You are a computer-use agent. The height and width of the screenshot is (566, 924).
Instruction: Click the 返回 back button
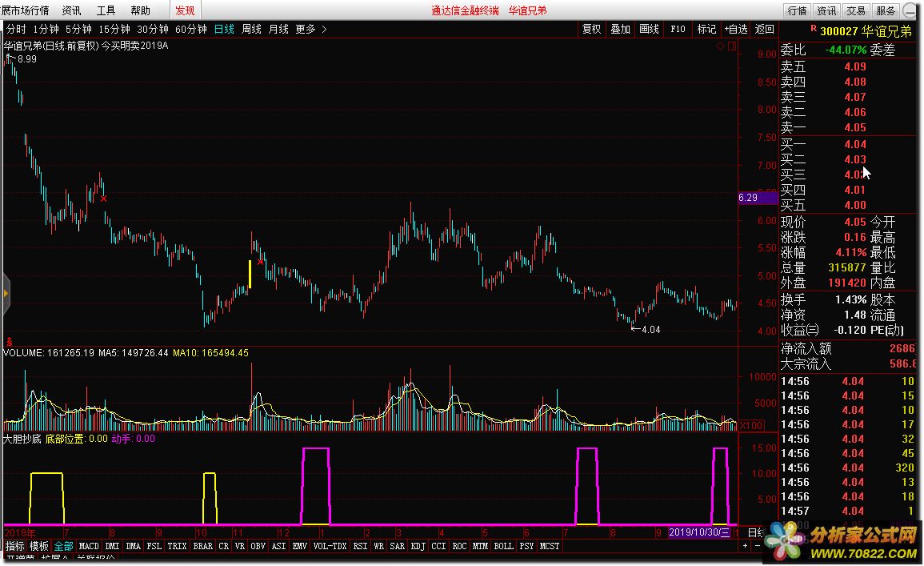click(764, 29)
